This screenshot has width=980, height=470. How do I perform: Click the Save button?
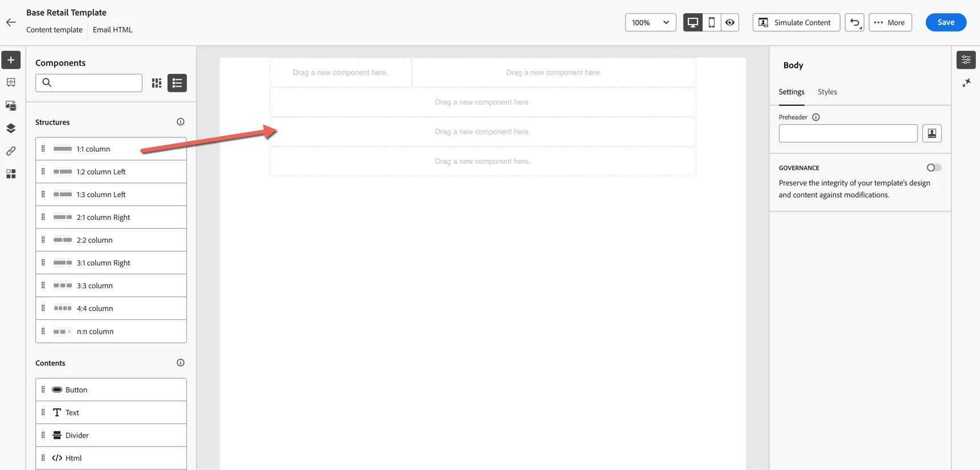[946, 22]
